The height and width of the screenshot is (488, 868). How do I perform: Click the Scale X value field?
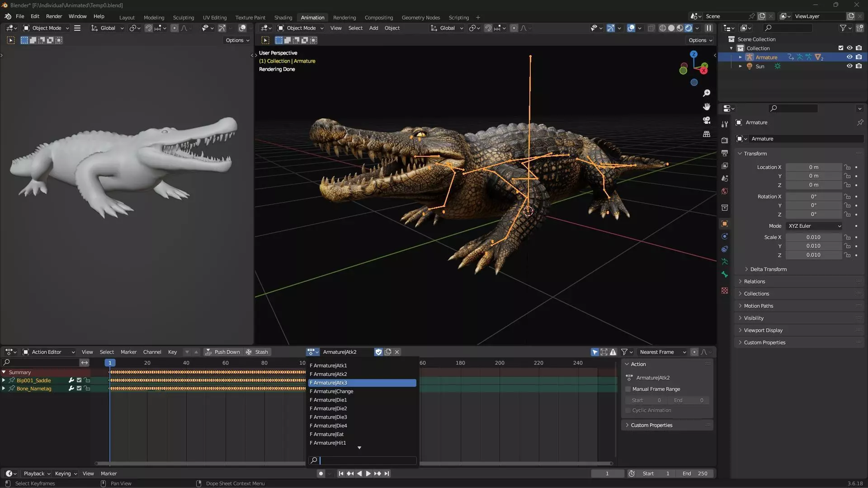point(813,237)
